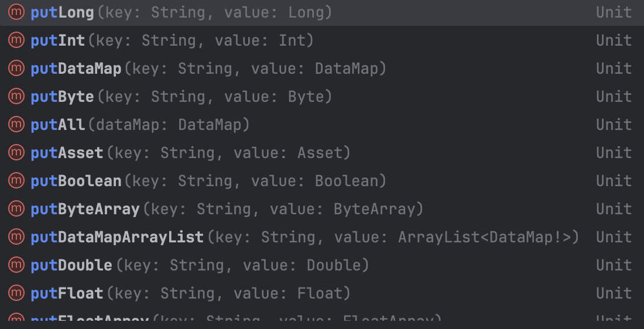The image size is (644, 329).
Task: Click the method icon beside putInt
Action: (x=16, y=40)
